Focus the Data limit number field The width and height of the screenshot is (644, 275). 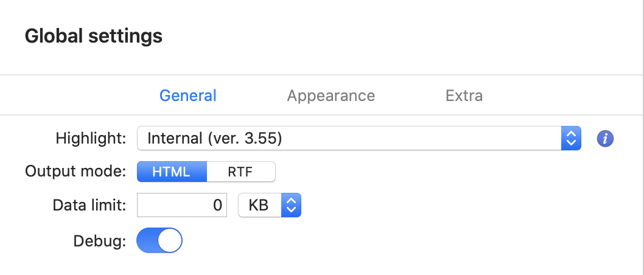pyautogui.click(x=182, y=206)
